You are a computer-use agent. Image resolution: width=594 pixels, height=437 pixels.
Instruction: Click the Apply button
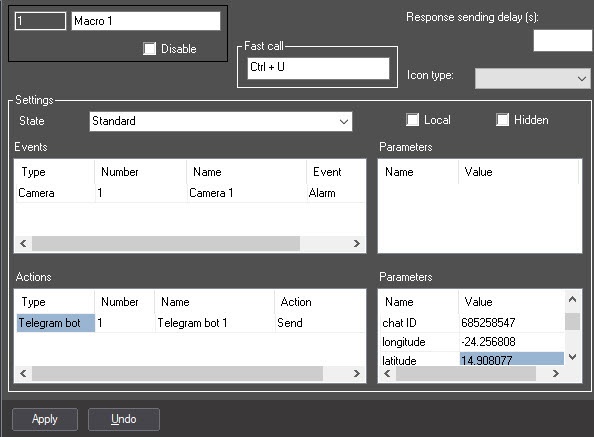point(45,419)
